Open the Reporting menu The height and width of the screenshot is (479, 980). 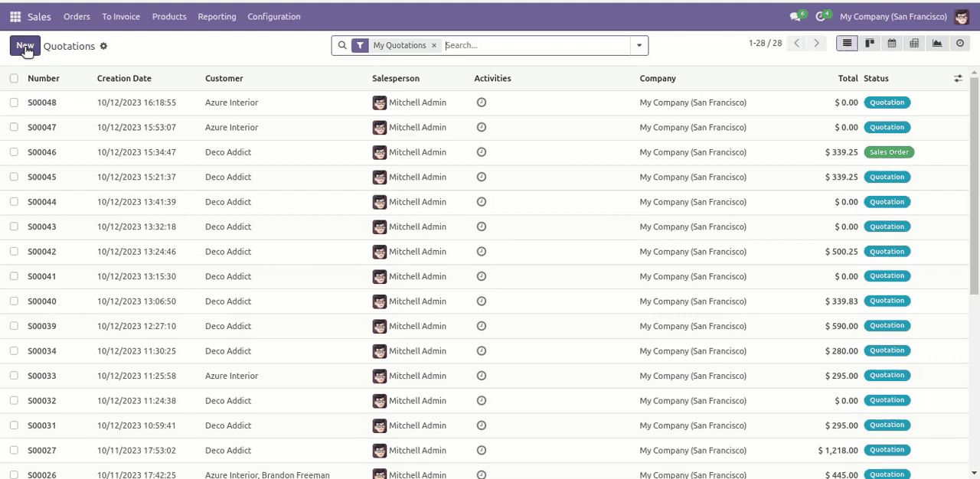[x=217, y=16]
